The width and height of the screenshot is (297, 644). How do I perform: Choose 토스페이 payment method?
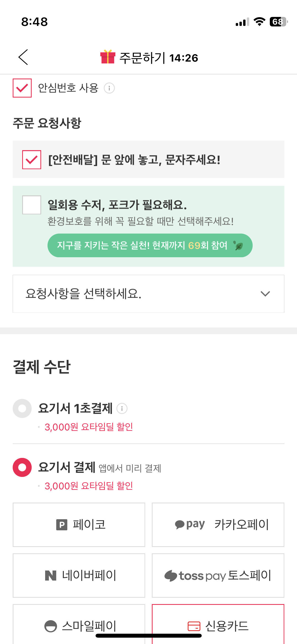[x=218, y=576]
